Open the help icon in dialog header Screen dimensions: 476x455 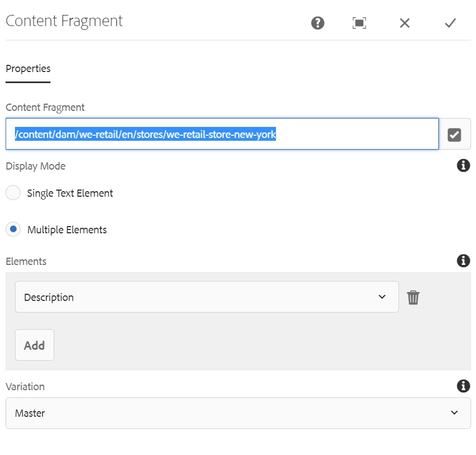[x=318, y=23]
